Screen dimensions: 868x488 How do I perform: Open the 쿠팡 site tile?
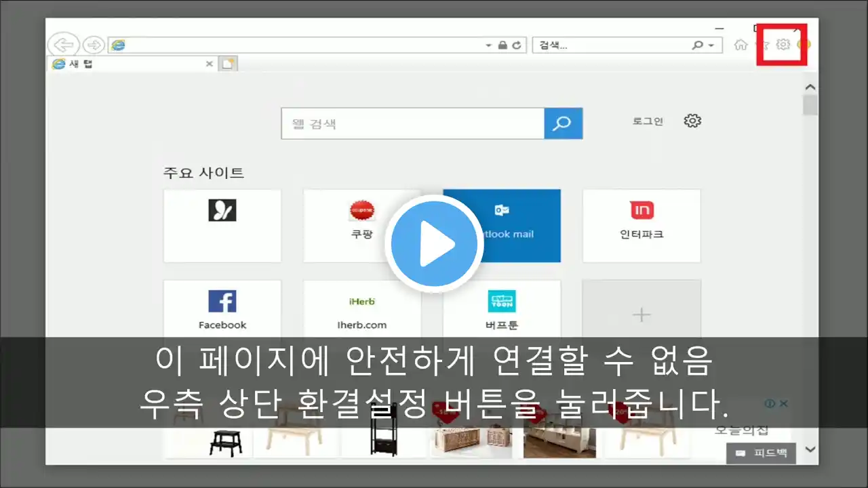pos(362,226)
